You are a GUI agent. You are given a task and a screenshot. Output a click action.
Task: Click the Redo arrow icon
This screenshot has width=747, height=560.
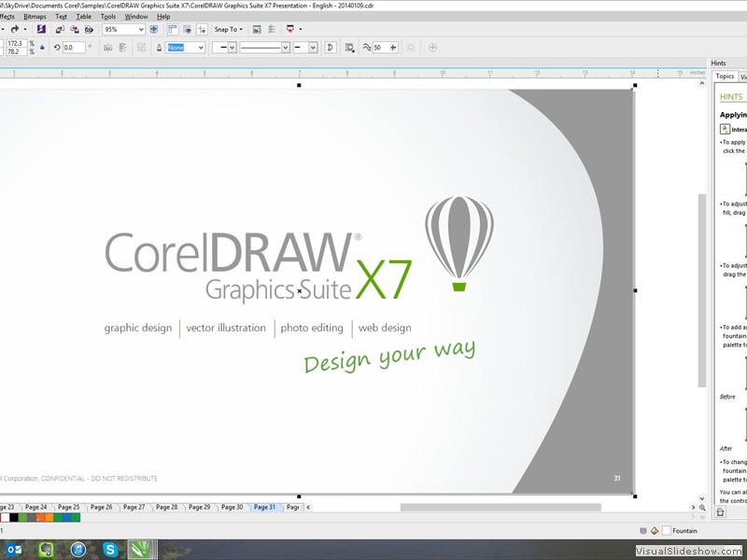point(15,29)
